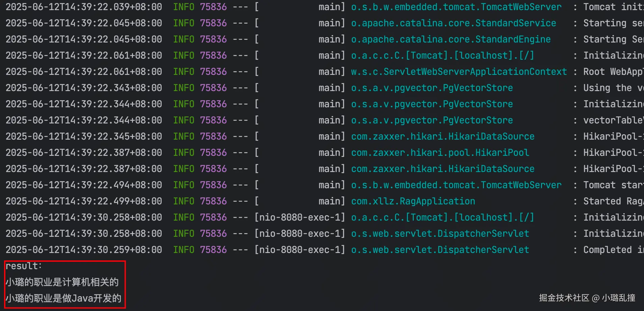Click DispatcherServlet logger on the Completed line
Viewport: 644px width, 311px height.
pos(440,250)
